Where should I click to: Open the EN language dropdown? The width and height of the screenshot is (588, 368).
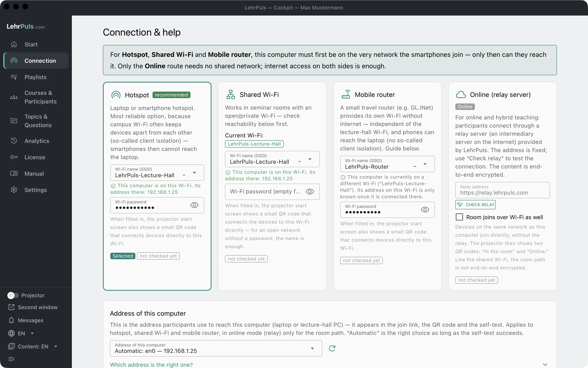tap(21, 333)
